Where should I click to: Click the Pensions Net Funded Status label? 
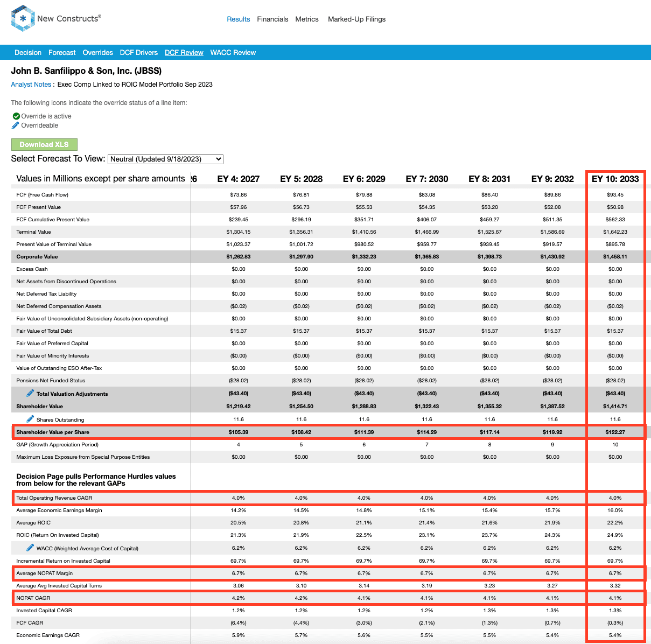51,380
